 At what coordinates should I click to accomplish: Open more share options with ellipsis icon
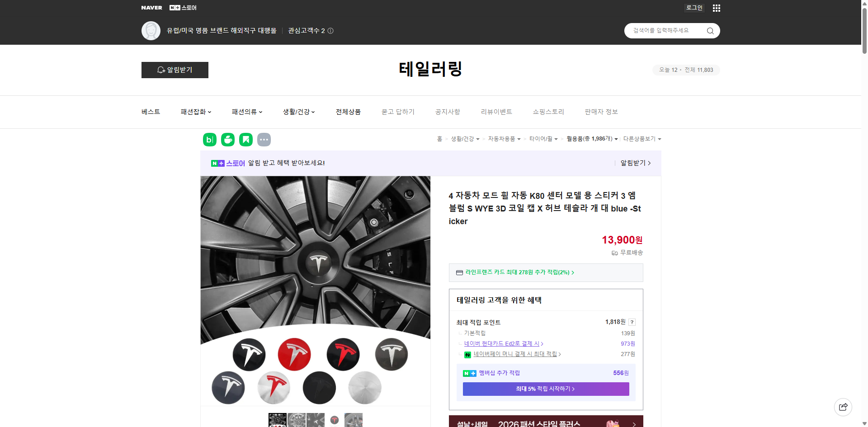(264, 140)
